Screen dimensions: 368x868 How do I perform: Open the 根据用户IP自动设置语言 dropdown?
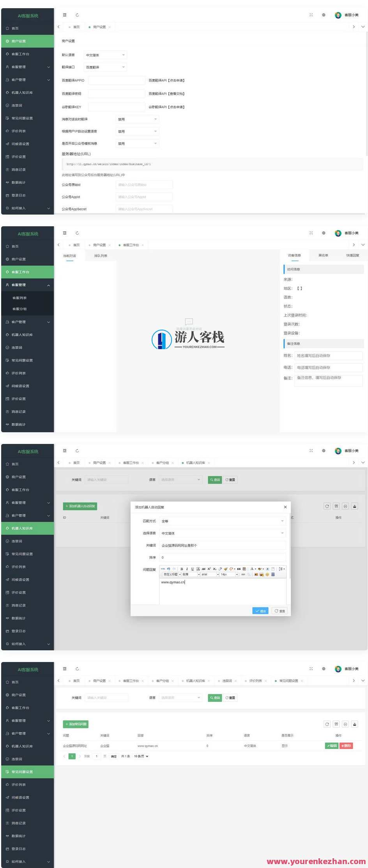(137, 131)
